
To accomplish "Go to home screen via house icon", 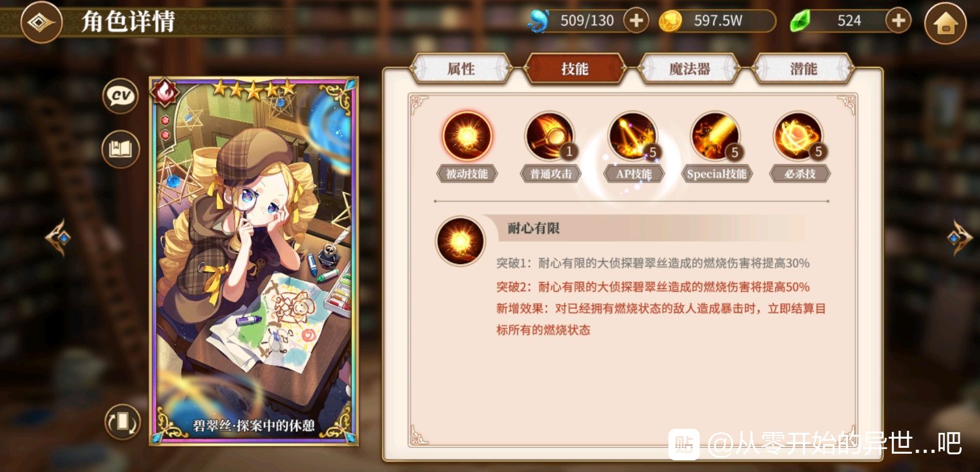I will coord(945,24).
